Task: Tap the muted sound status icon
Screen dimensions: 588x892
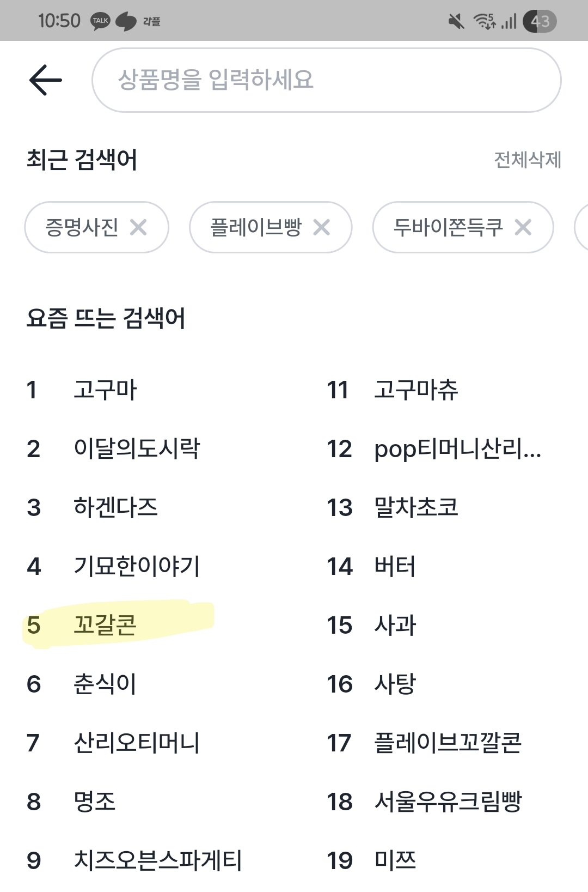Action: [456, 21]
